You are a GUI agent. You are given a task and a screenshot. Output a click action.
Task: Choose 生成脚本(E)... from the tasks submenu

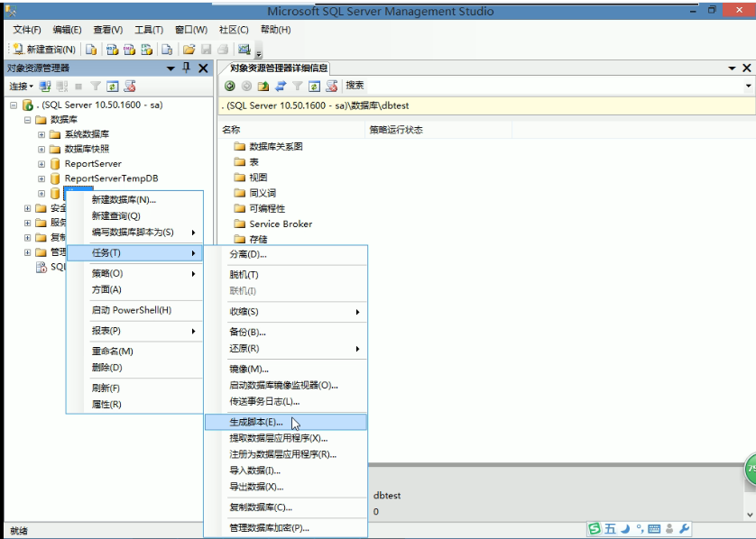click(x=286, y=422)
